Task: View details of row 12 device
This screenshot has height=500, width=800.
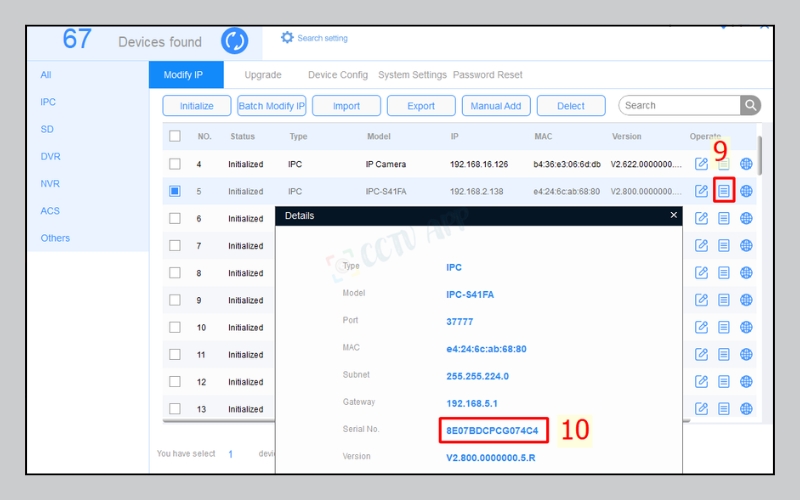Action: pos(723,382)
